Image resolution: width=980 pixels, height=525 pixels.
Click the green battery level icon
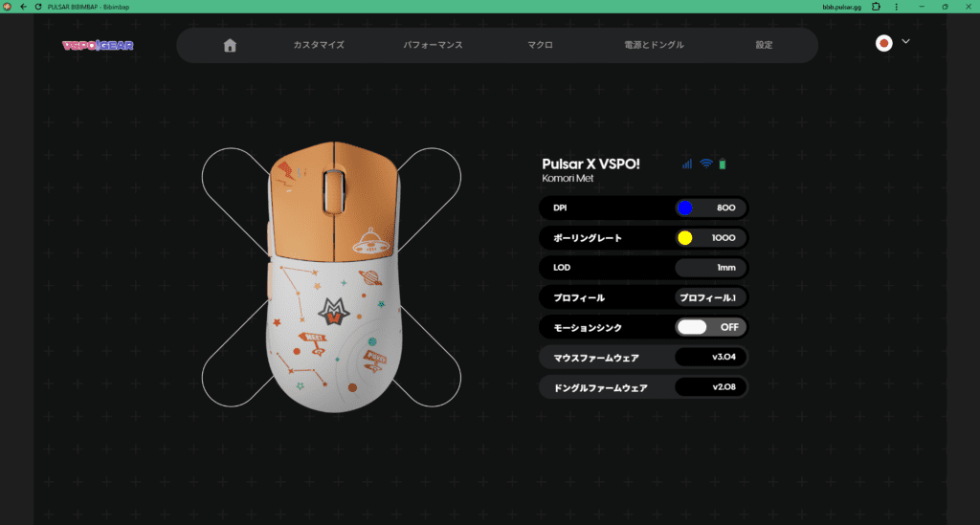[x=723, y=164]
